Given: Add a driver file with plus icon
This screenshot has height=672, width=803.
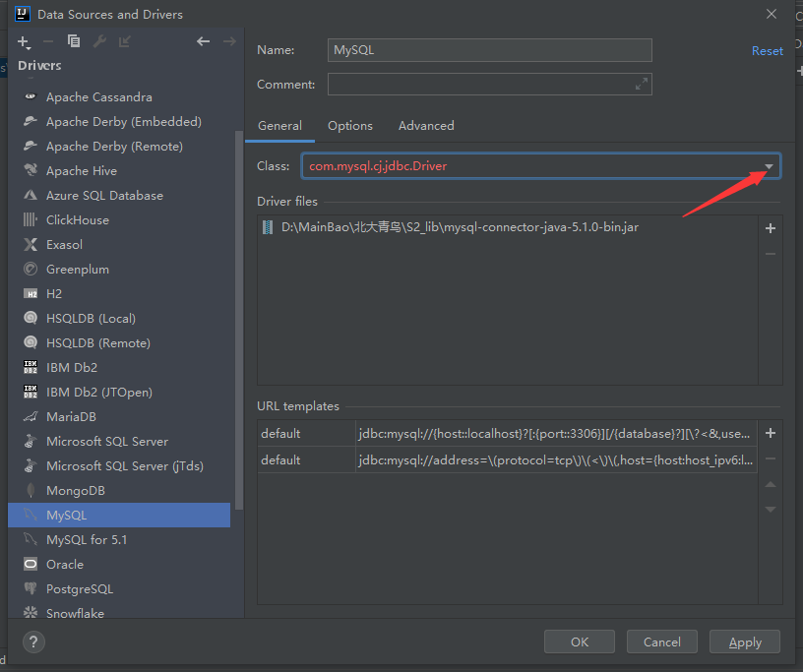Looking at the screenshot, I should (771, 228).
